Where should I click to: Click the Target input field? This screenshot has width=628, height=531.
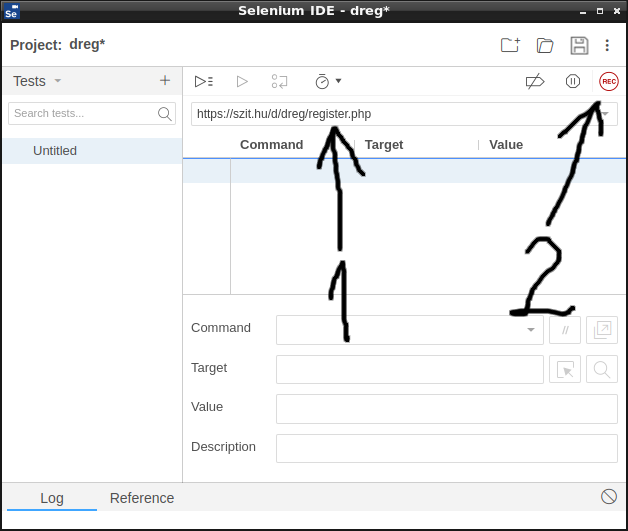(410, 369)
